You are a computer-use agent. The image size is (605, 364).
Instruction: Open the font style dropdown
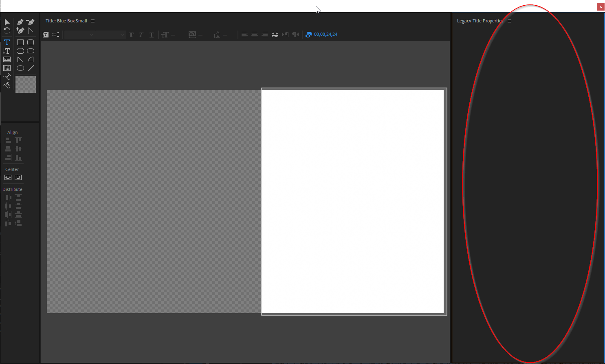point(110,35)
